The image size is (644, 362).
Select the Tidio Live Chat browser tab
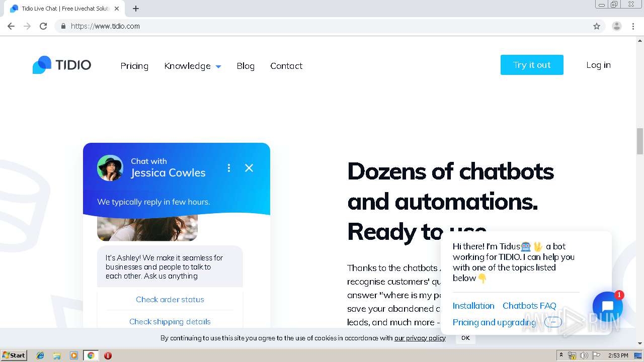[x=64, y=9]
